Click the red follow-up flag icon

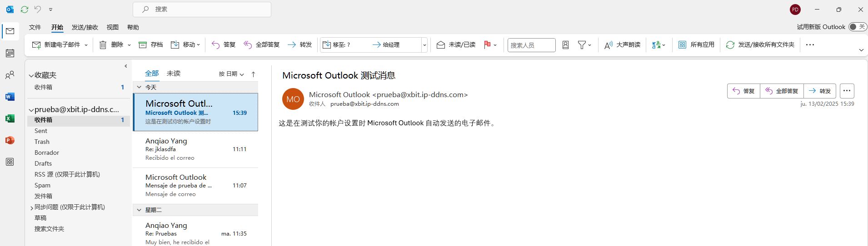(x=487, y=44)
